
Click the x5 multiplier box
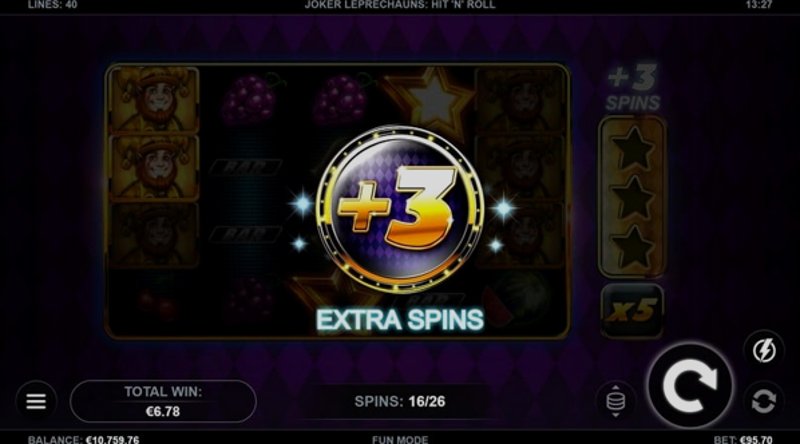632,310
